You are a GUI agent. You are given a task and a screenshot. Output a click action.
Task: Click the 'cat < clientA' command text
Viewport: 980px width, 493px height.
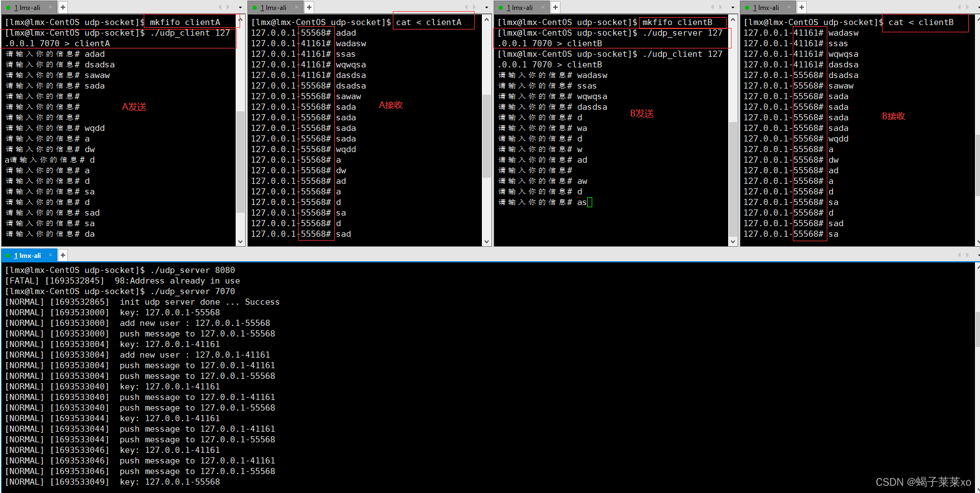[429, 22]
